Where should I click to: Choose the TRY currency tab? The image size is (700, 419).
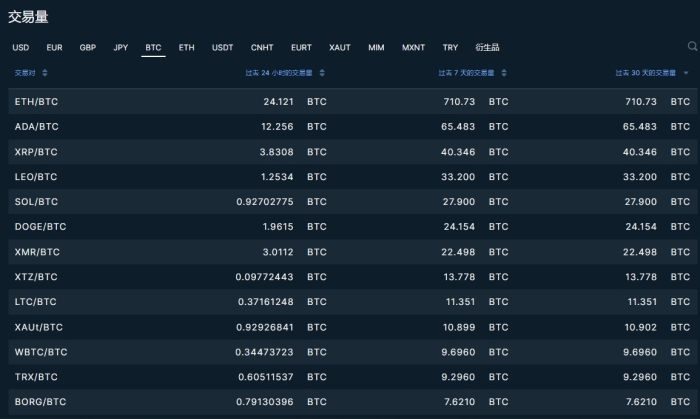click(450, 47)
